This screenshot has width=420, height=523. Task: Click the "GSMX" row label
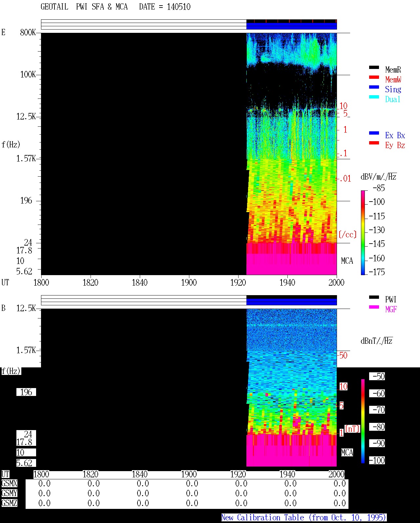pyautogui.click(x=9, y=483)
